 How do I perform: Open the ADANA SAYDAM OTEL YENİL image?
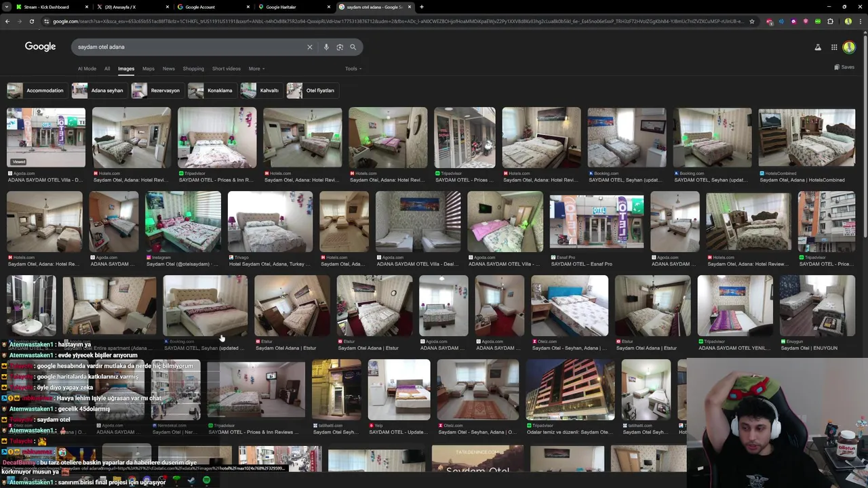click(x=734, y=306)
